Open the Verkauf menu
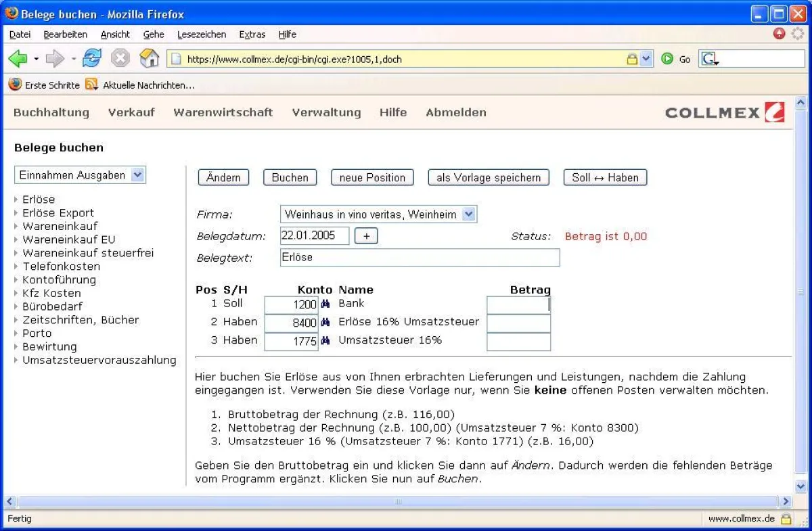This screenshot has width=812, height=531. coord(131,112)
